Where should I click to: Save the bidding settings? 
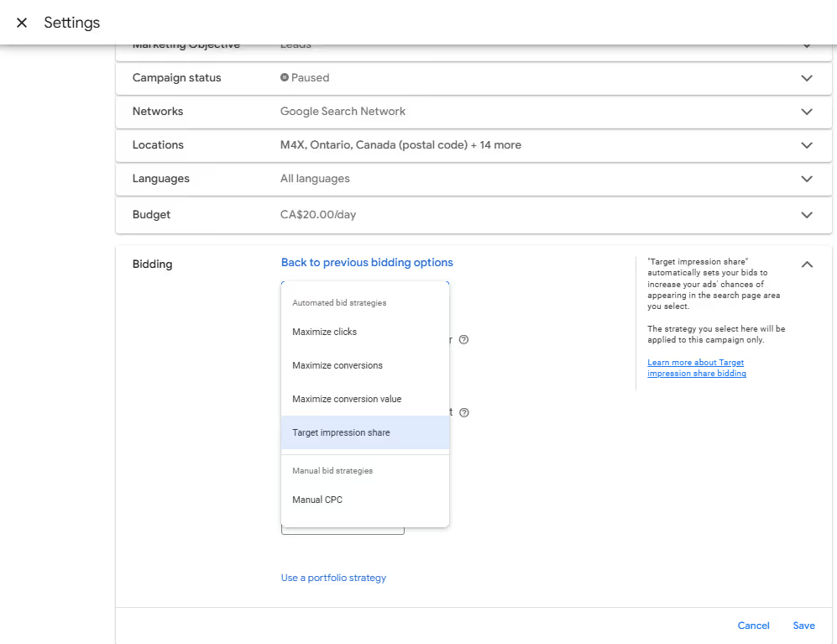click(803, 626)
